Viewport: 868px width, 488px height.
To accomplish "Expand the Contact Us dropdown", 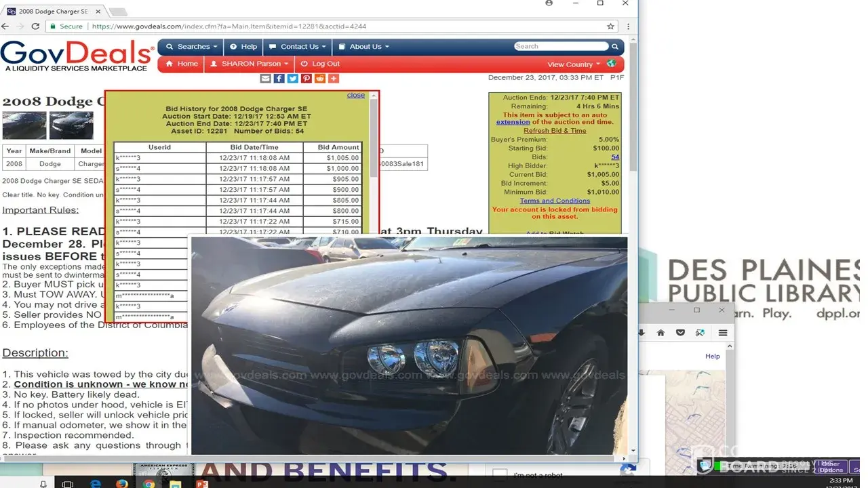I will pyautogui.click(x=298, y=47).
